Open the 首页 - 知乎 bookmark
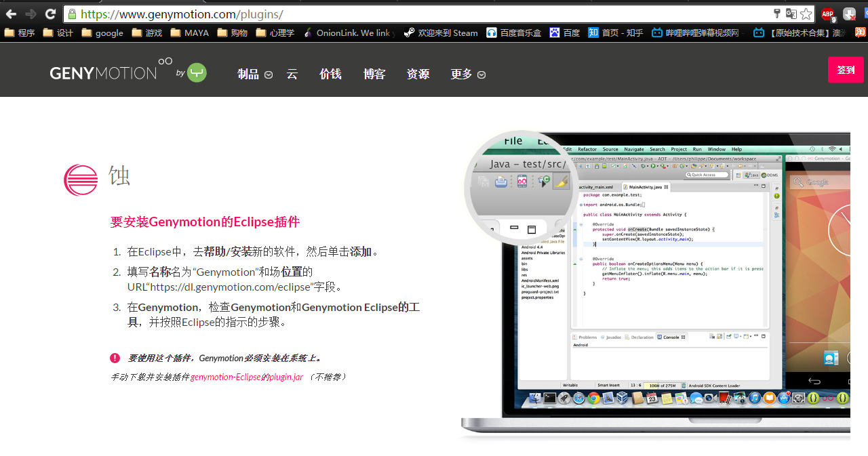868x456 pixels. (616, 33)
